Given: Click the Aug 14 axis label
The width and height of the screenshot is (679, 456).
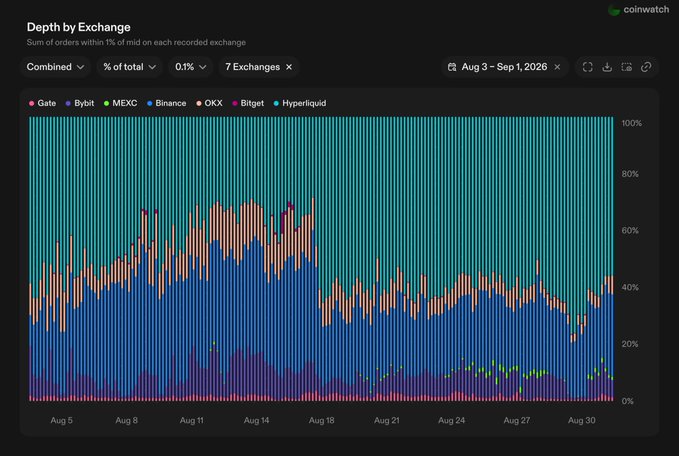Looking at the screenshot, I should pos(256,420).
